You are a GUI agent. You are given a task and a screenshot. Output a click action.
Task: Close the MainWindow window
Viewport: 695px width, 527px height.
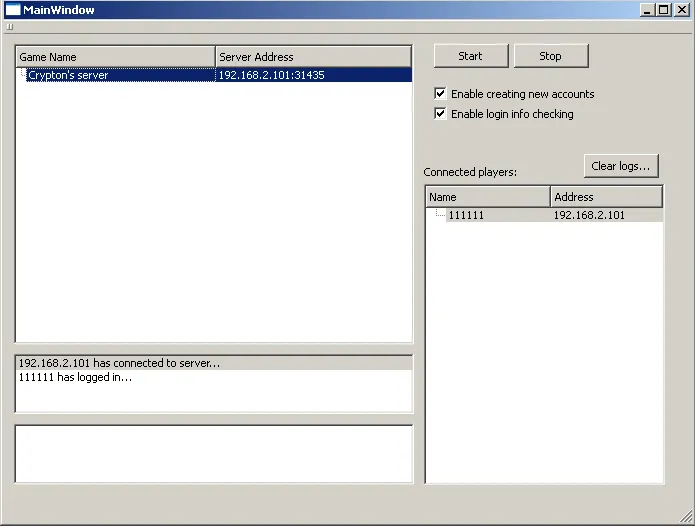[x=680, y=10]
